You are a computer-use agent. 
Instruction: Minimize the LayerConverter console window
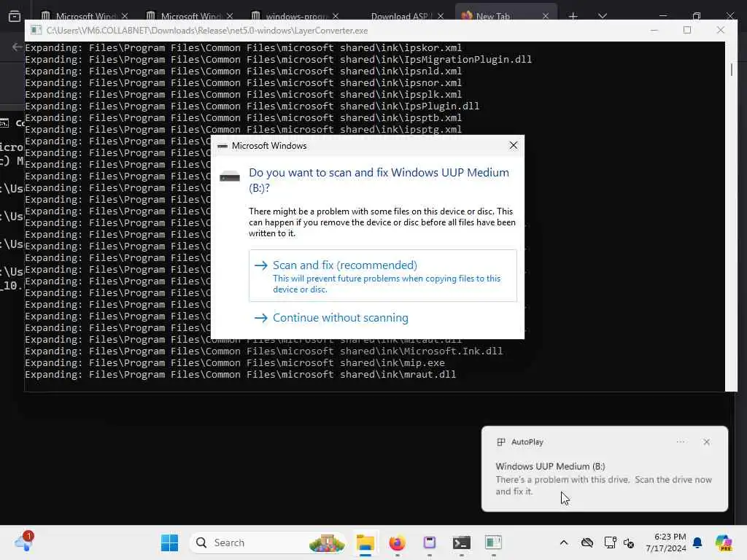tap(654, 30)
